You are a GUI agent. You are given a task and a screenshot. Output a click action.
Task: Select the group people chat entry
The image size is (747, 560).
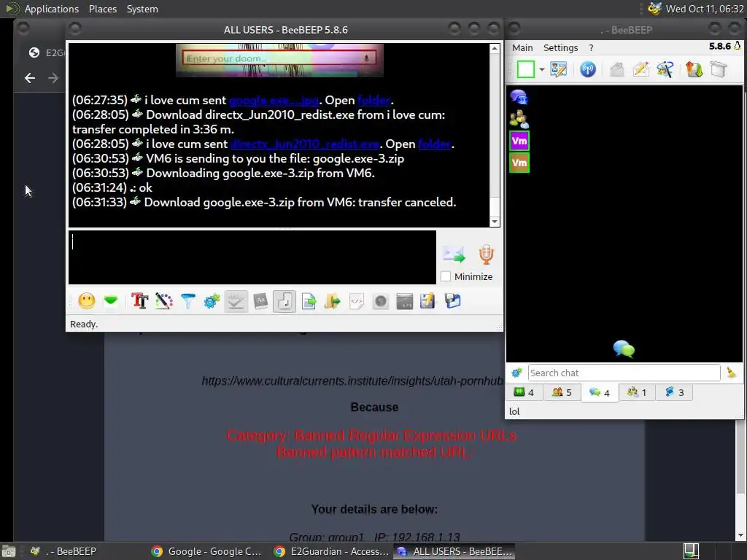(x=519, y=119)
